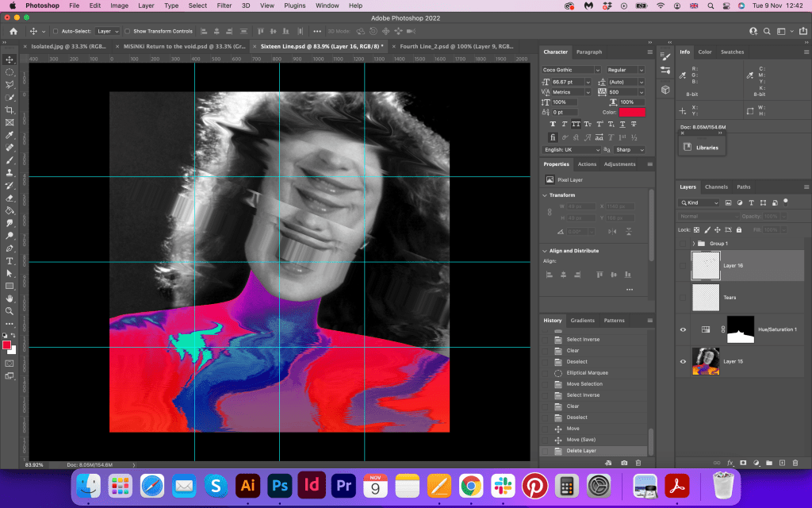Activate the Zoom tool

[x=10, y=310]
